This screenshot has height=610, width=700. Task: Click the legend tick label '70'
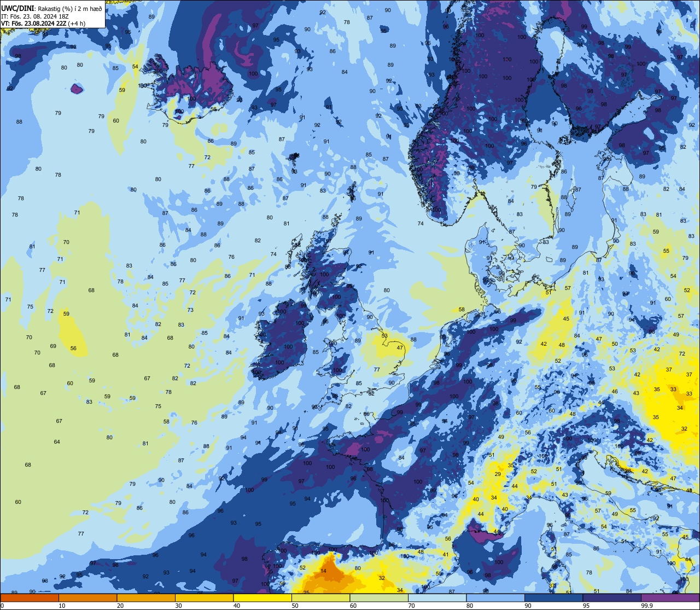[x=411, y=606]
